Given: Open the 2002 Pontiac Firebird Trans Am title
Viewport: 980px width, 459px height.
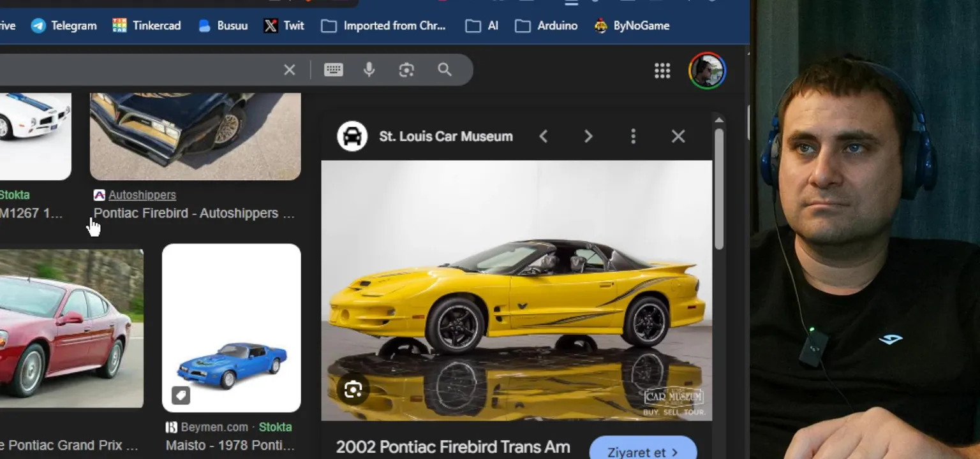Looking at the screenshot, I should tap(453, 447).
